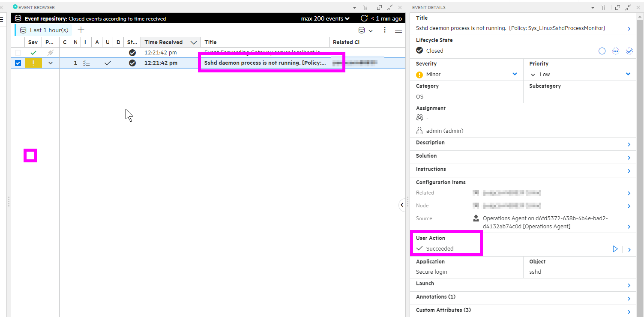Set lifecycle state to Open circle icon

602,51
